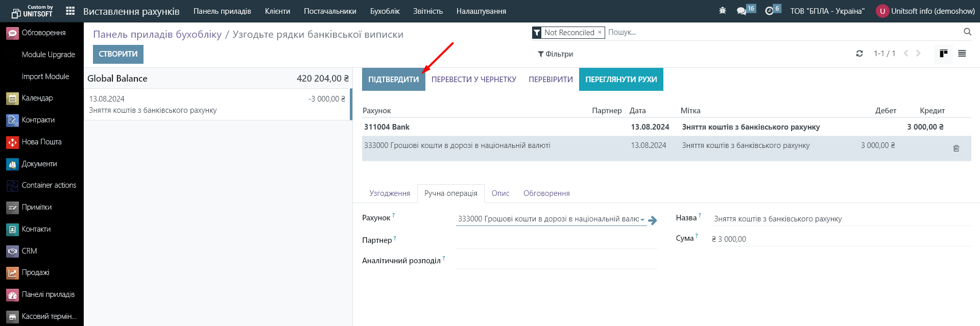Open Контакти app in sidebar

pyautogui.click(x=42, y=229)
